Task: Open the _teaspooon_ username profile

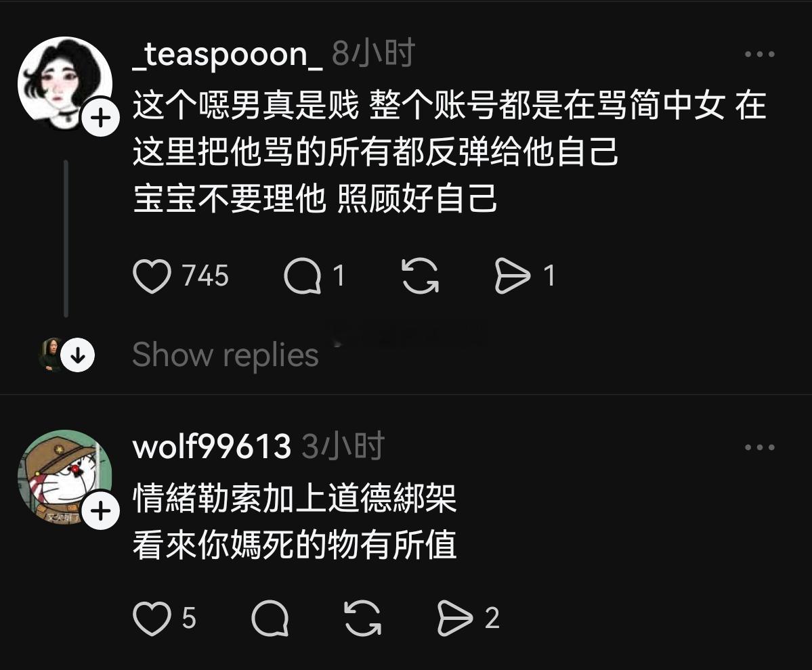Action: coord(228,54)
